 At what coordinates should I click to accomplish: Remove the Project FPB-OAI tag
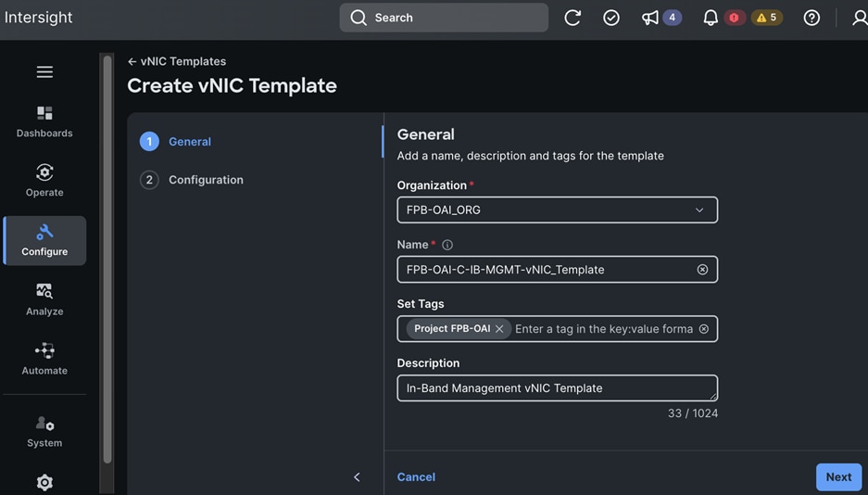pyautogui.click(x=499, y=329)
